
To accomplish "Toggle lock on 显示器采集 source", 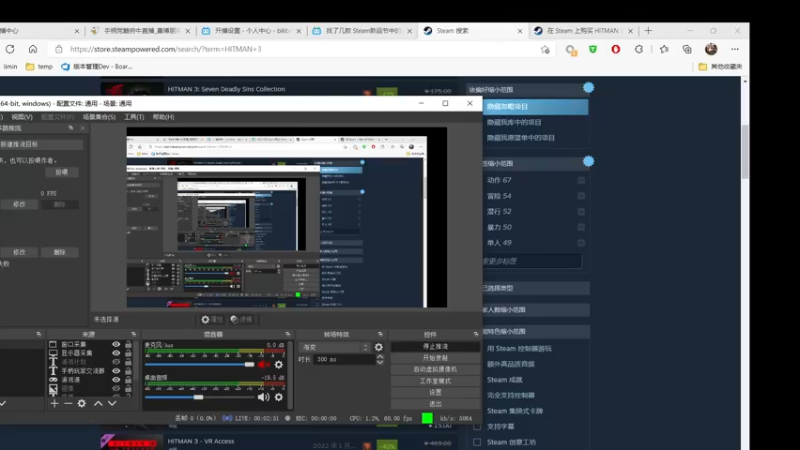I will pos(128,353).
